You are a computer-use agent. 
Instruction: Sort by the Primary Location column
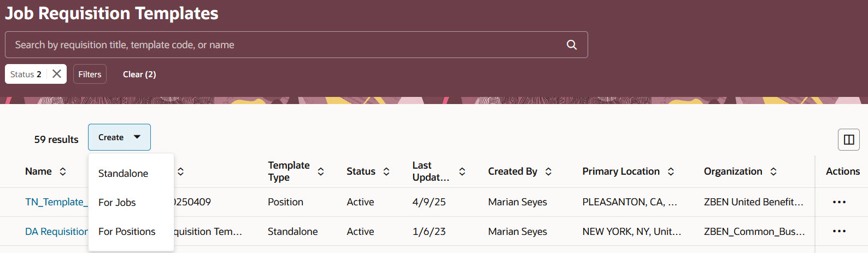pos(671,171)
